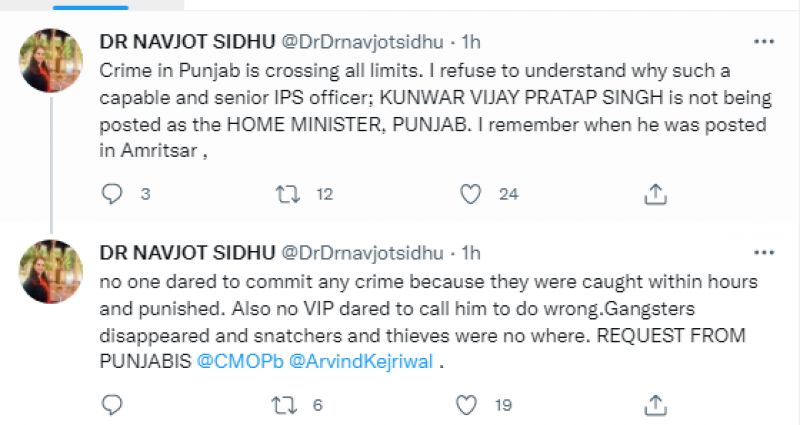Open second tweet's DR NAVJOT SIDHU profile name

point(188,253)
